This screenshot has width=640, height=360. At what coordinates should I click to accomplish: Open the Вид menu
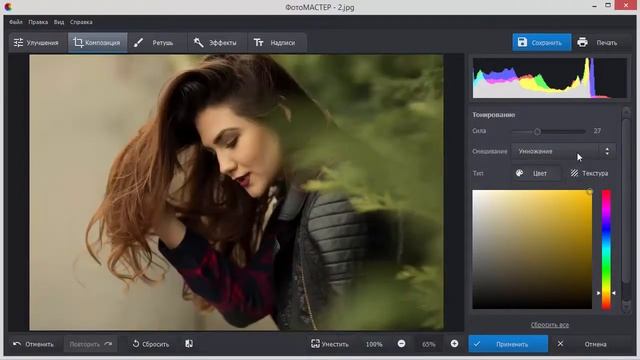coord(59,22)
